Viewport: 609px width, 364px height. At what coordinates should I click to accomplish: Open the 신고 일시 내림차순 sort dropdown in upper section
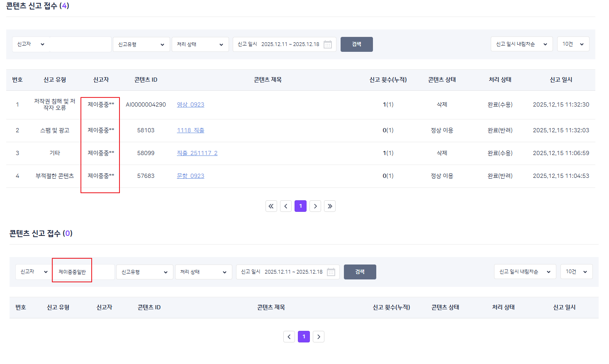point(521,44)
